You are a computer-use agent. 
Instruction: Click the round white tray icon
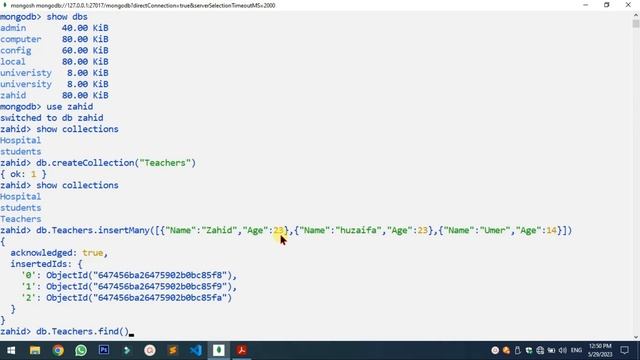coord(495,350)
